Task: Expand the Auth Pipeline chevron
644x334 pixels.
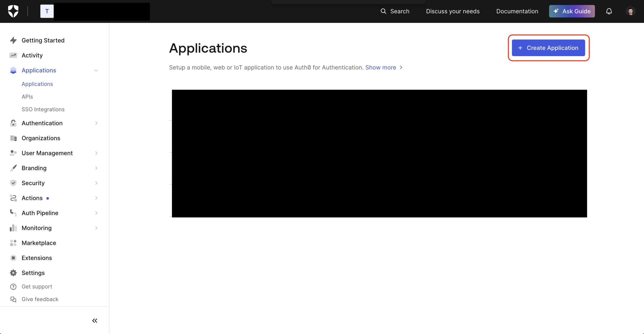Action: pyautogui.click(x=96, y=213)
